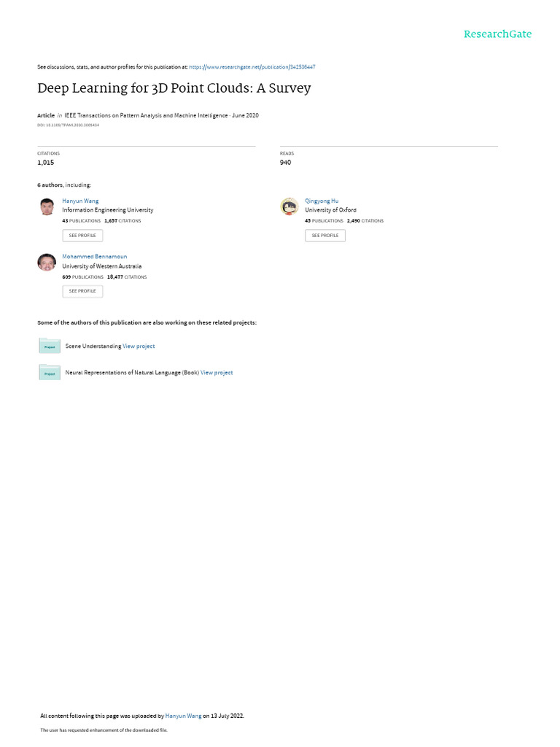This screenshot has width=560, height=747.
Task: Click the Neural Representations project folder icon
Action: [x=50, y=372]
